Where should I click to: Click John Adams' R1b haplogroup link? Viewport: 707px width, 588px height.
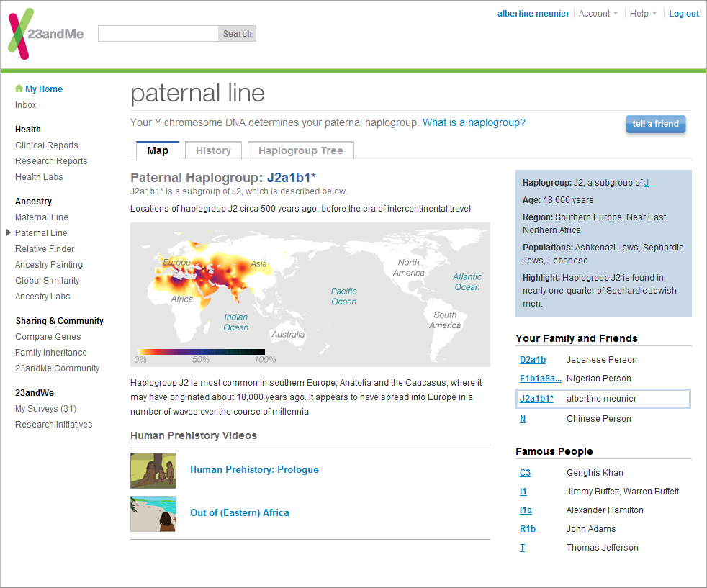[x=528, y=529]
